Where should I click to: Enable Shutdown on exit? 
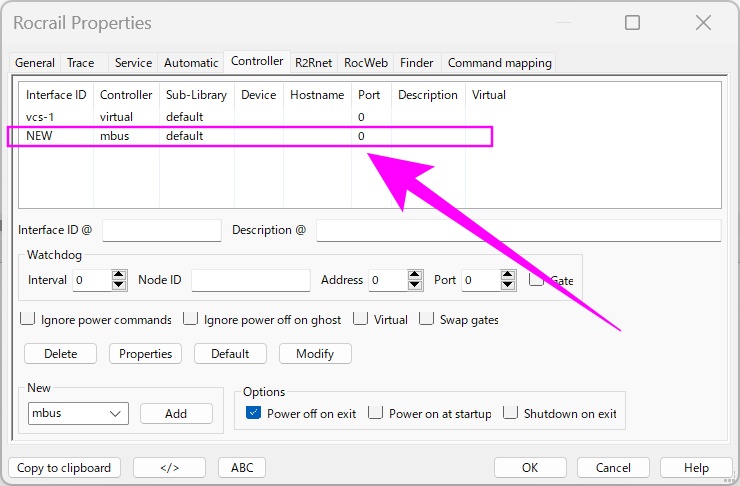(x=510, y=413)
